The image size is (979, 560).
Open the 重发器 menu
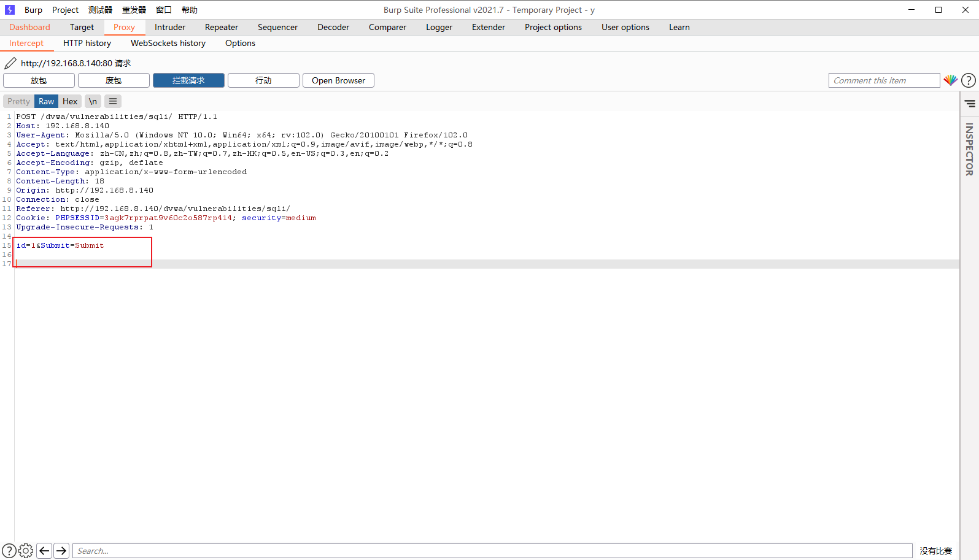point(134,10)
